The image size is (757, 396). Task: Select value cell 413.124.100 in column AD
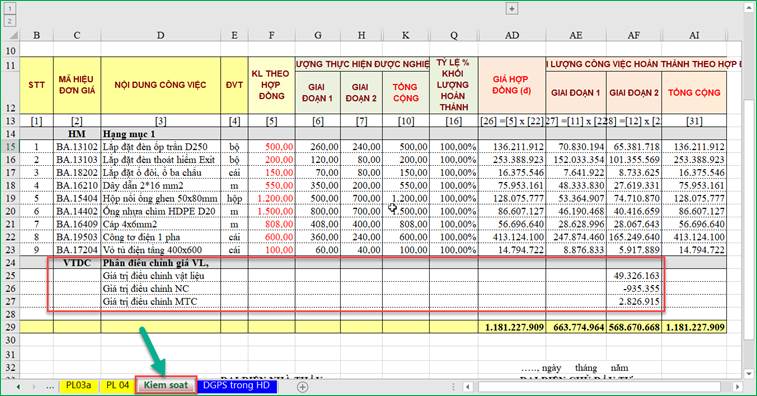pyautogui.click(x=512, y=237)
